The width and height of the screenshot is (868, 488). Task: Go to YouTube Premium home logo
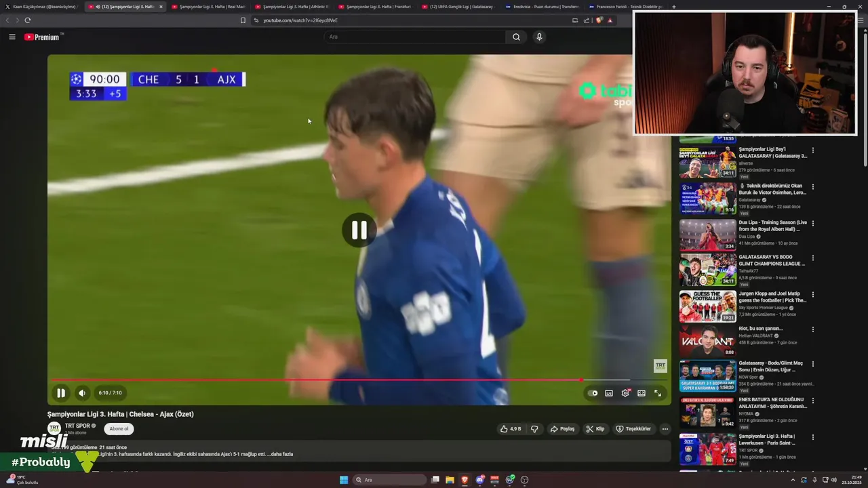pos(42,37)
